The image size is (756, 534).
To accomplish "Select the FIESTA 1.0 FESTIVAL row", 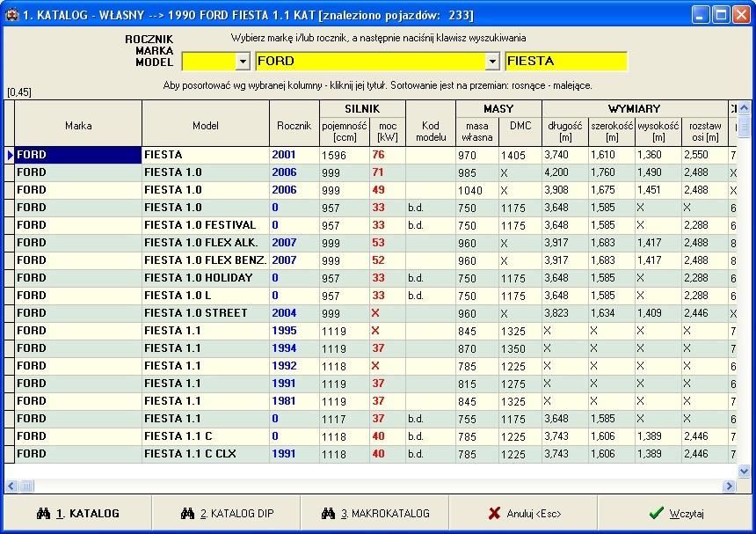I will (x=370, y=225).
